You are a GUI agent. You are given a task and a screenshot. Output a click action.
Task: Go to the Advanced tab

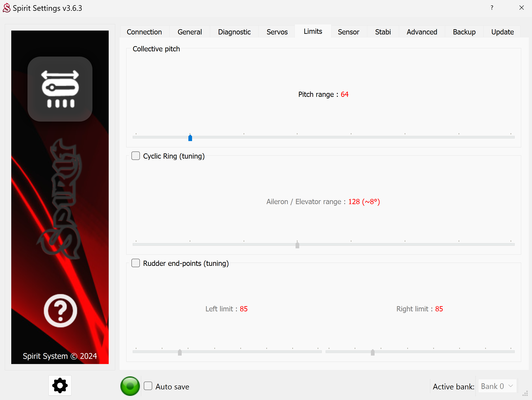click(422, 32)
